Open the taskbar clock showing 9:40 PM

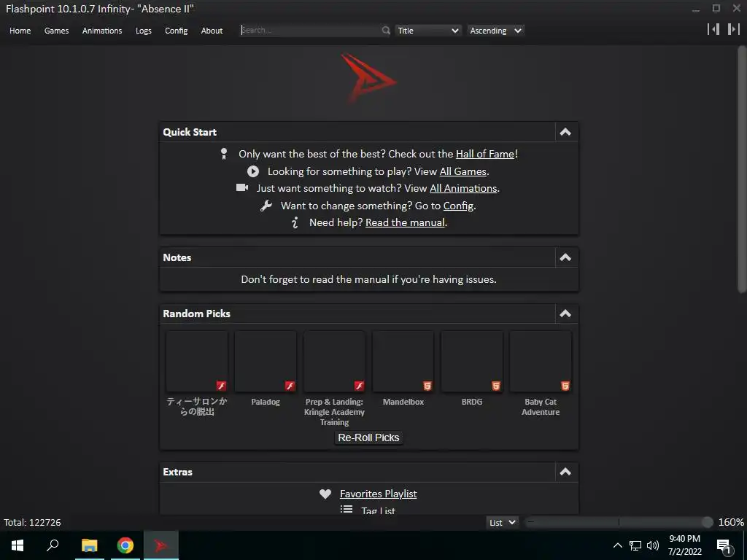(684, 545)
